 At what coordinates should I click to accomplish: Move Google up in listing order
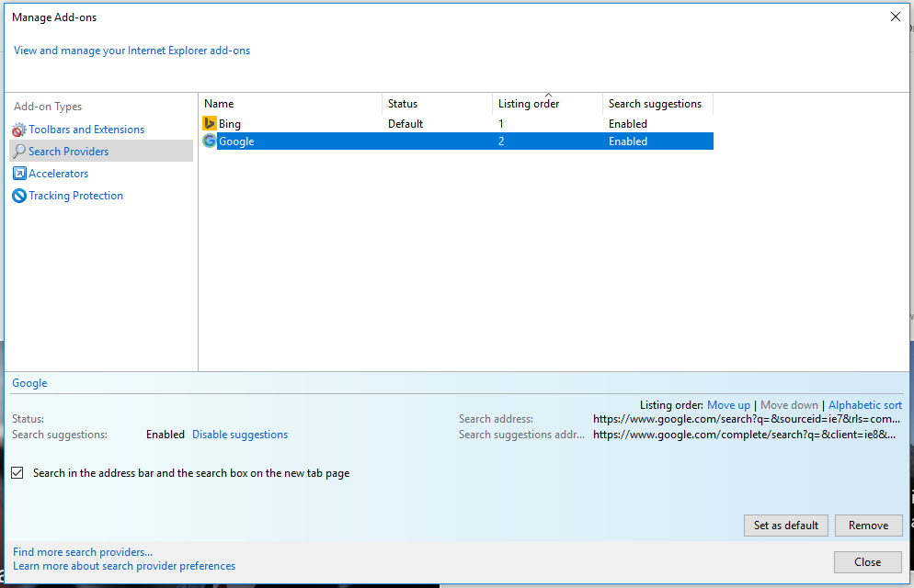(728, 404)
